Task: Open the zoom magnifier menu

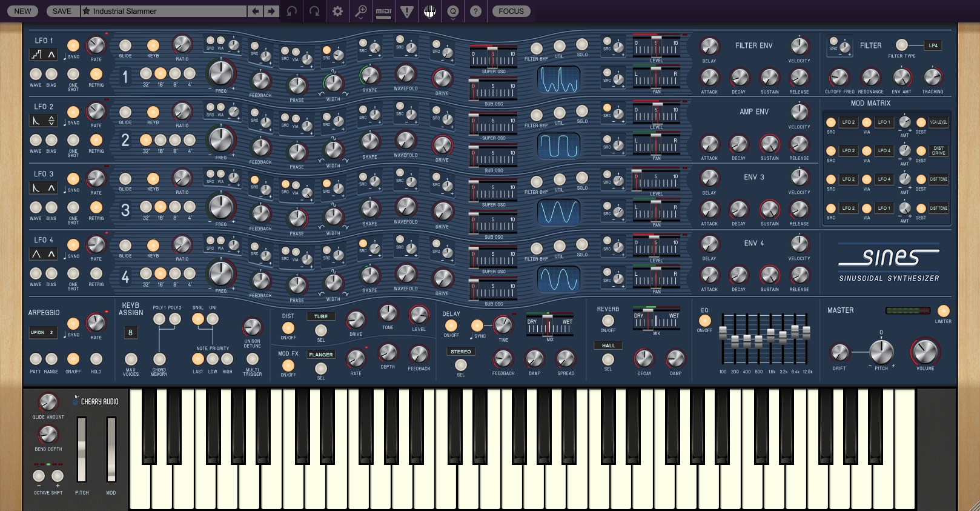Action: coord(360,11)
